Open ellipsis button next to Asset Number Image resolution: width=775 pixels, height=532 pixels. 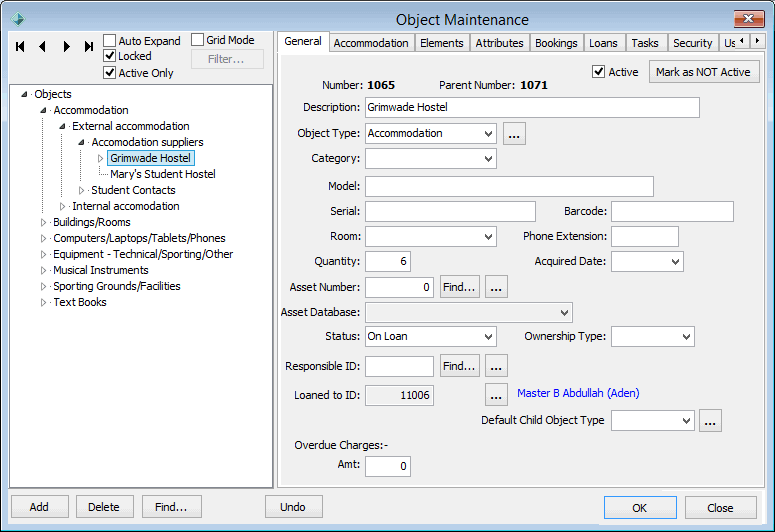[x=496, y=287]
